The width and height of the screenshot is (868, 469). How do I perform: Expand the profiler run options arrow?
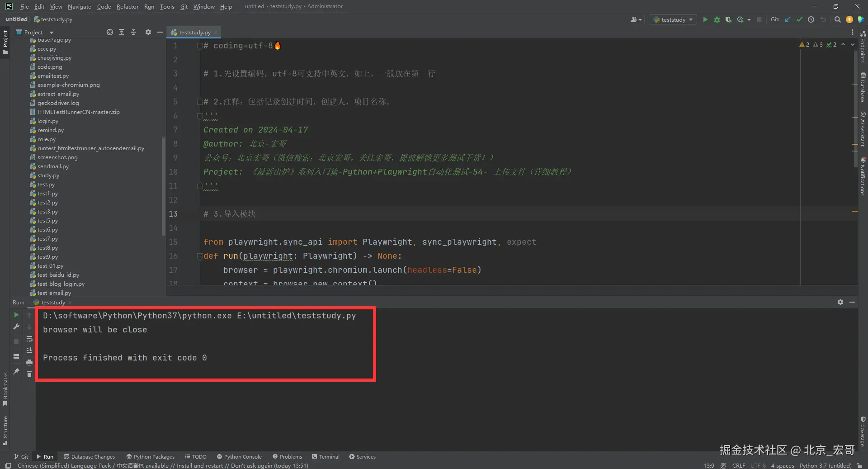[749, 19]
